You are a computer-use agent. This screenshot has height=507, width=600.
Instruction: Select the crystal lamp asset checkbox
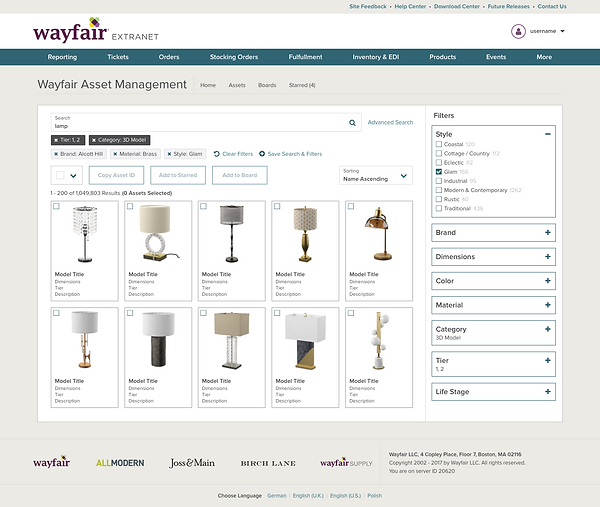click(56, 206)
